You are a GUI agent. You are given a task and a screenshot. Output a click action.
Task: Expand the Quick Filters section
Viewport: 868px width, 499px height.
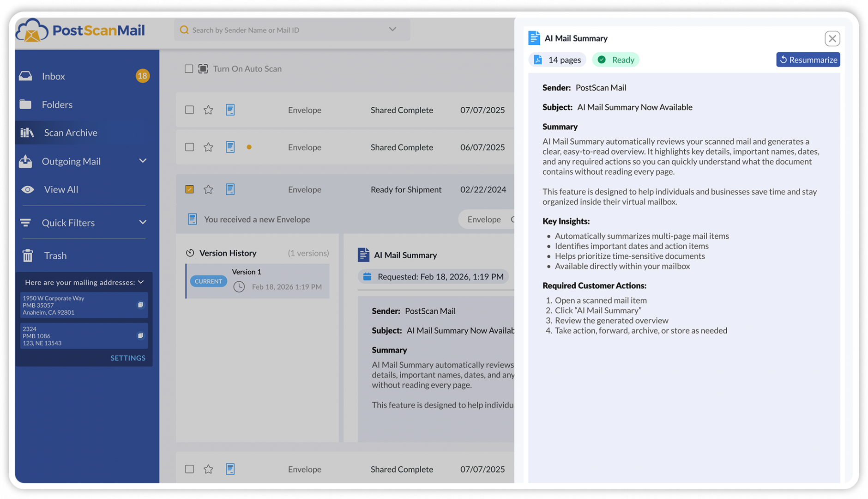143,223
